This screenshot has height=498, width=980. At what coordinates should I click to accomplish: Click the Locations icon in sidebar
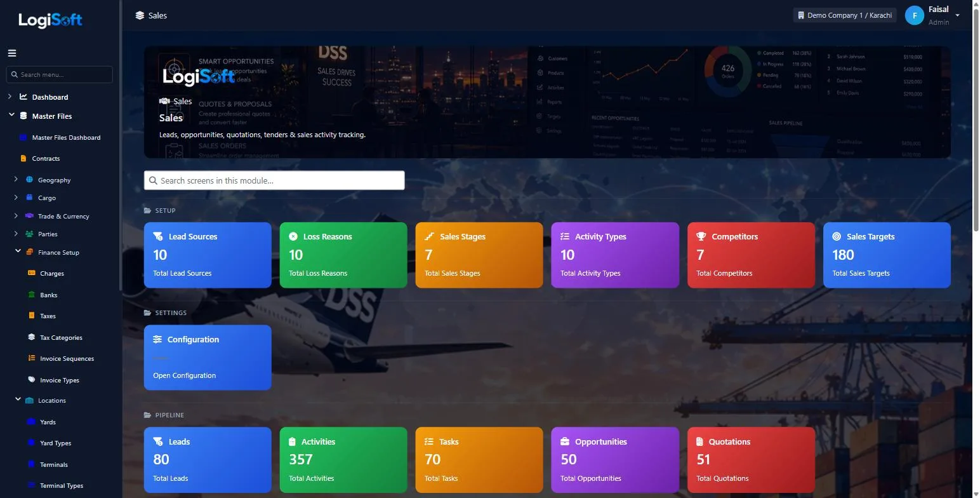click(x=29, y=401)
